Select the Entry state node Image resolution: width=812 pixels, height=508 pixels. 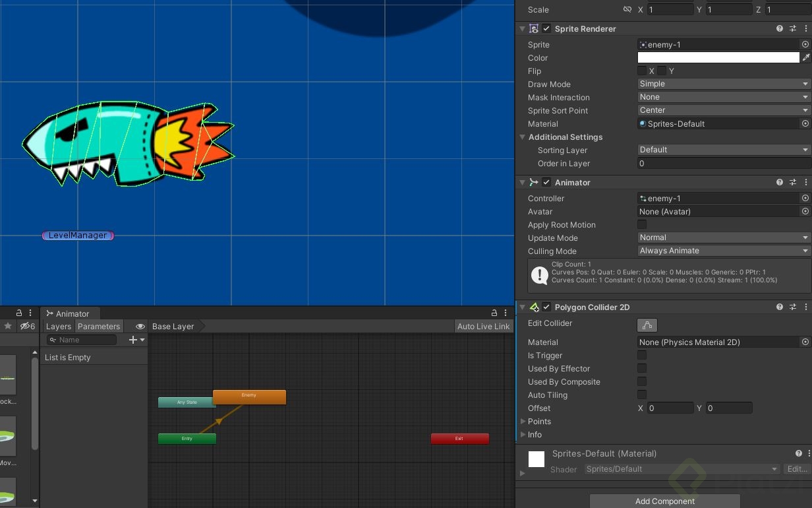coord(187,439)
